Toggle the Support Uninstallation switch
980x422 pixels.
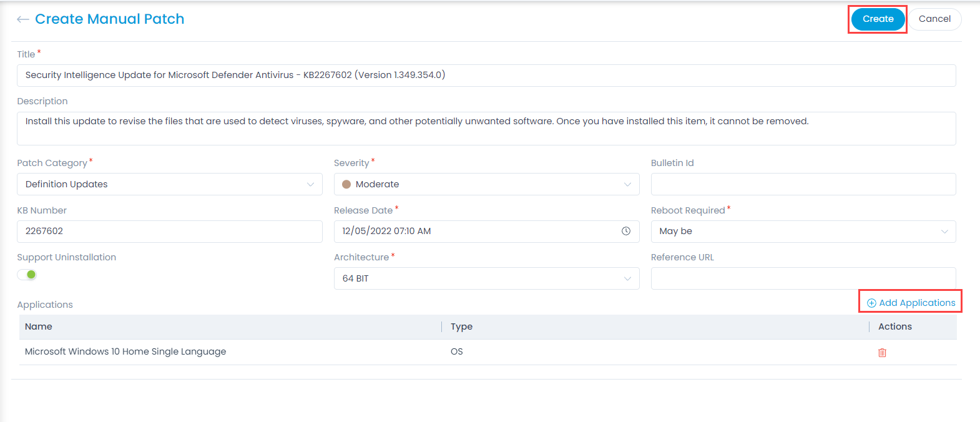coord(27,275)
